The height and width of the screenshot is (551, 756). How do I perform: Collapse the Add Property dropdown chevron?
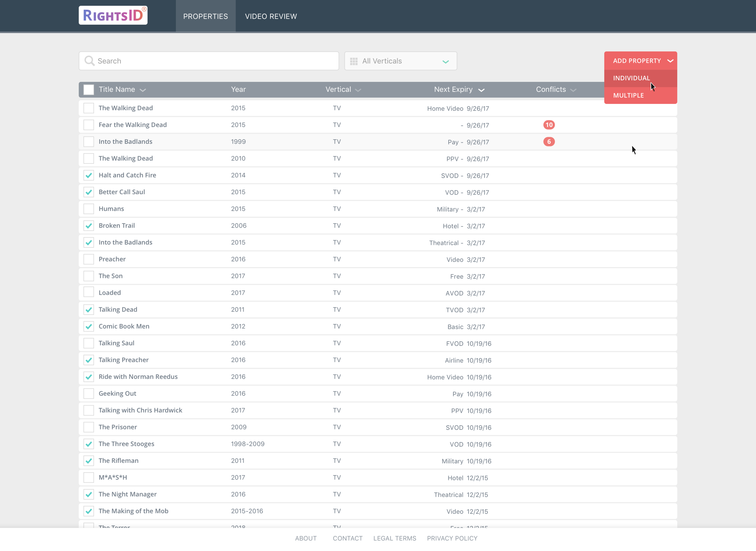point(670,61)
